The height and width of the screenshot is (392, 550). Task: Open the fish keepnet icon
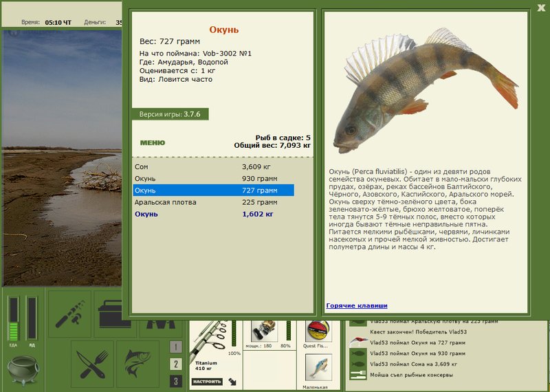(138, 364)
